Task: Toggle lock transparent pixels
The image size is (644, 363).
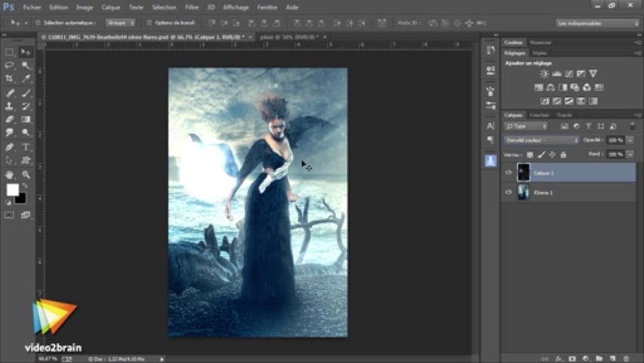Action: tap(530, 155)
